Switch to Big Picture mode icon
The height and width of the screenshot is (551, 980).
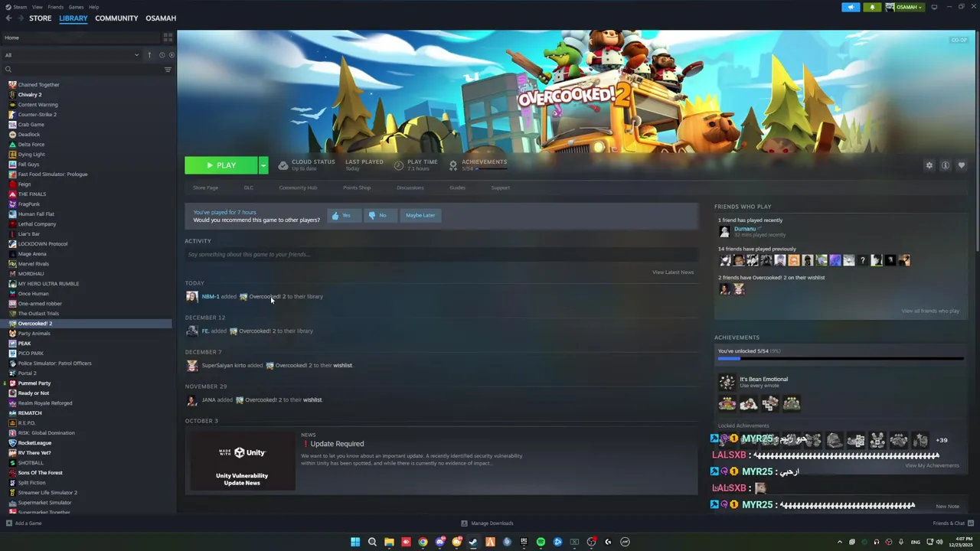coord(934,7)
